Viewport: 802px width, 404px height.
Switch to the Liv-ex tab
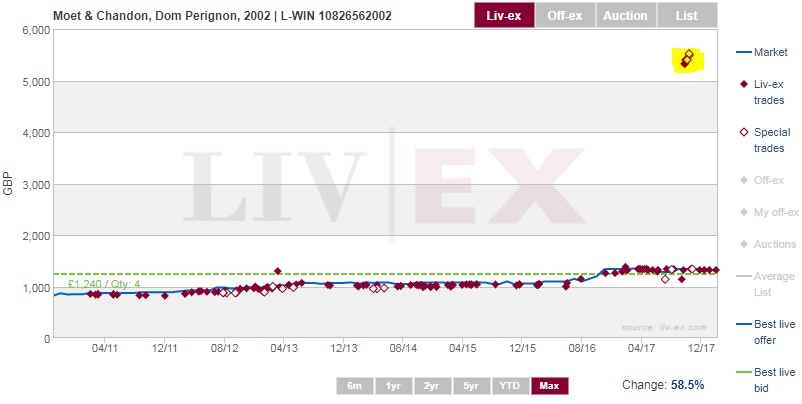(x=504, y=15)
